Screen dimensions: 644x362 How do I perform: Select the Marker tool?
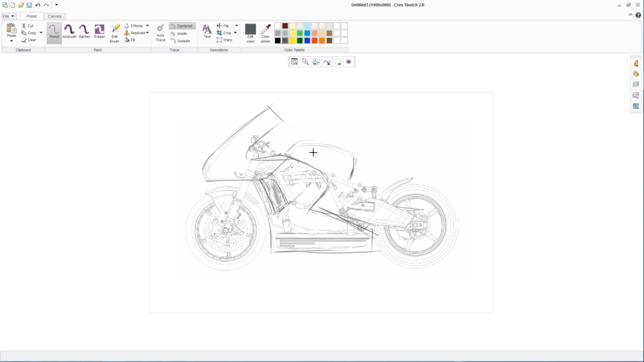(84, 32)
